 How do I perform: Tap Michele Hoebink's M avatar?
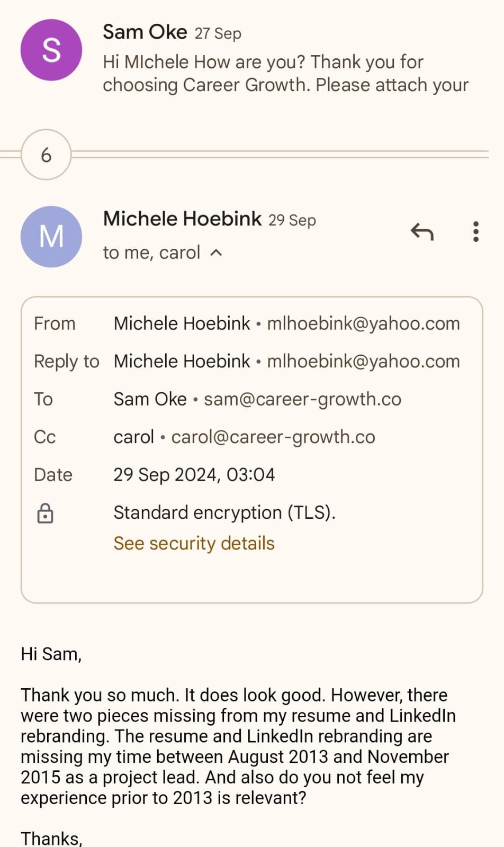coord(51,237)
